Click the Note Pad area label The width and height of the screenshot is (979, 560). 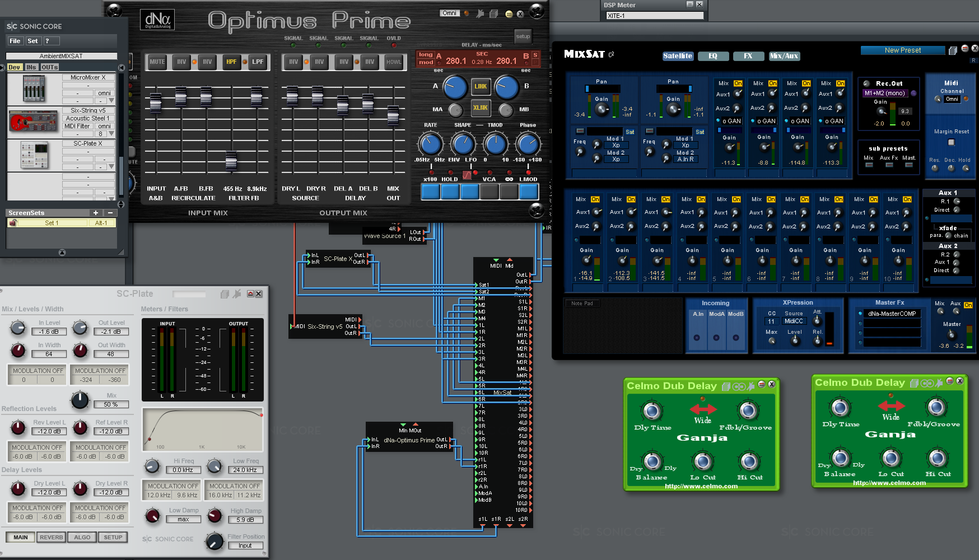click(x=582, y=304)
